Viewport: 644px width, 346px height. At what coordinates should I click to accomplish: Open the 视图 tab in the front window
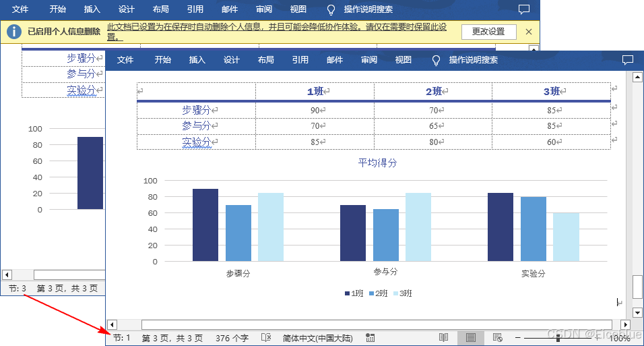pos(404,59)
